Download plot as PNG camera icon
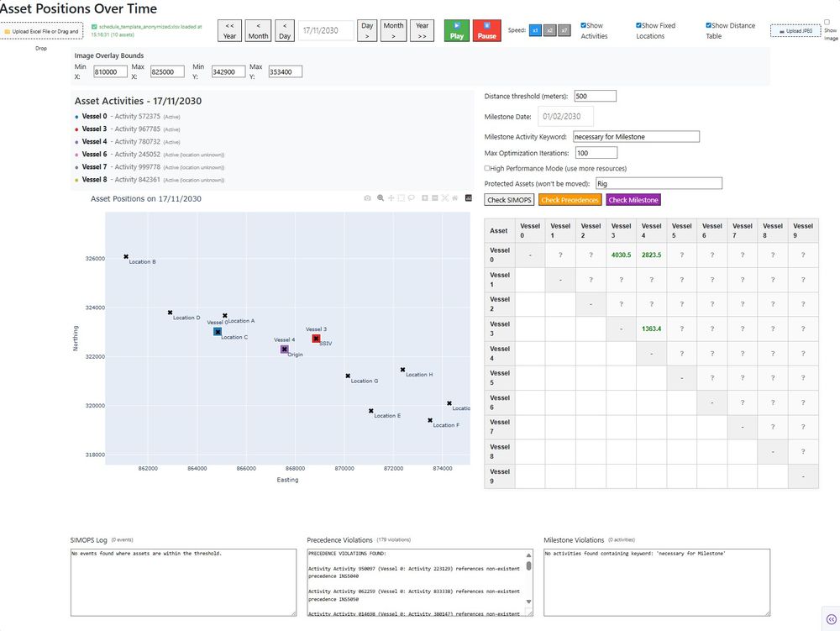840x631 pixels. (367, 198)
